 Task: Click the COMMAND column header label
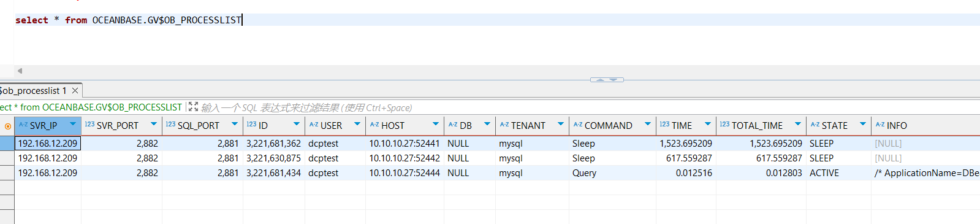(608, 125)
